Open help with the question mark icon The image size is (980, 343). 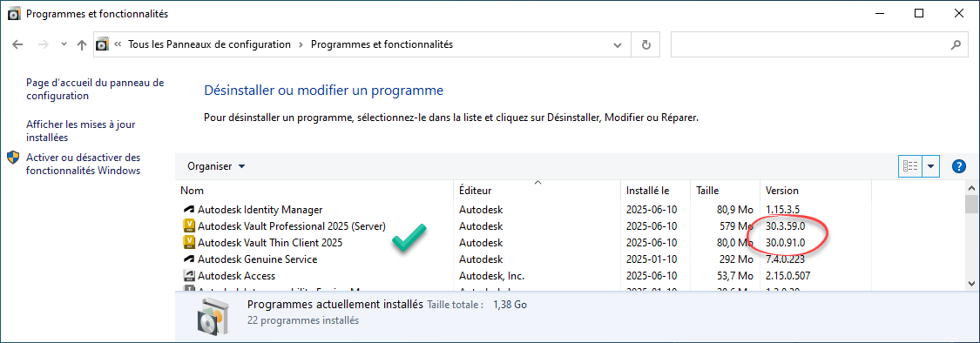coord(959,166)
